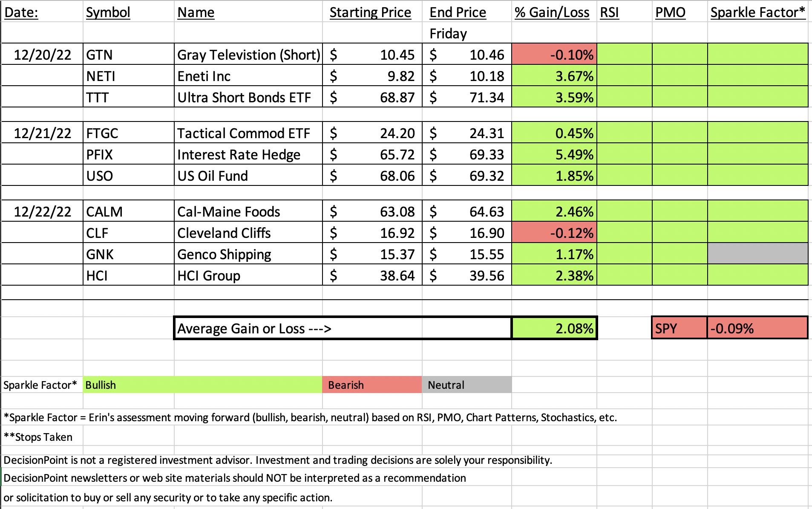Select the '% Gain/Loss' header cell

(x=554, y=12)
